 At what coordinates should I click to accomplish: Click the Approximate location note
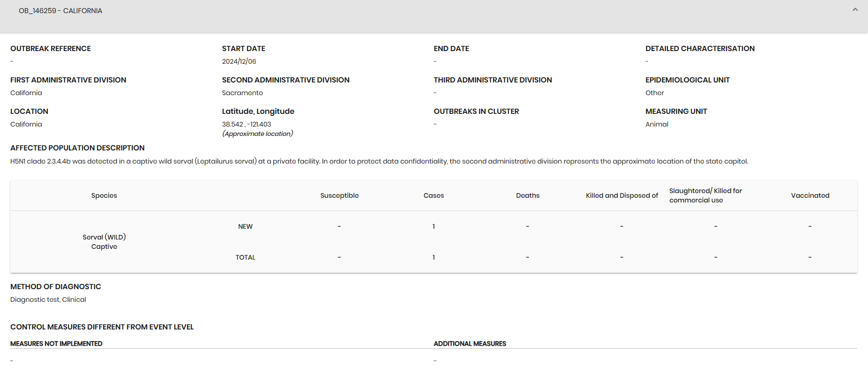click(258, 134)
